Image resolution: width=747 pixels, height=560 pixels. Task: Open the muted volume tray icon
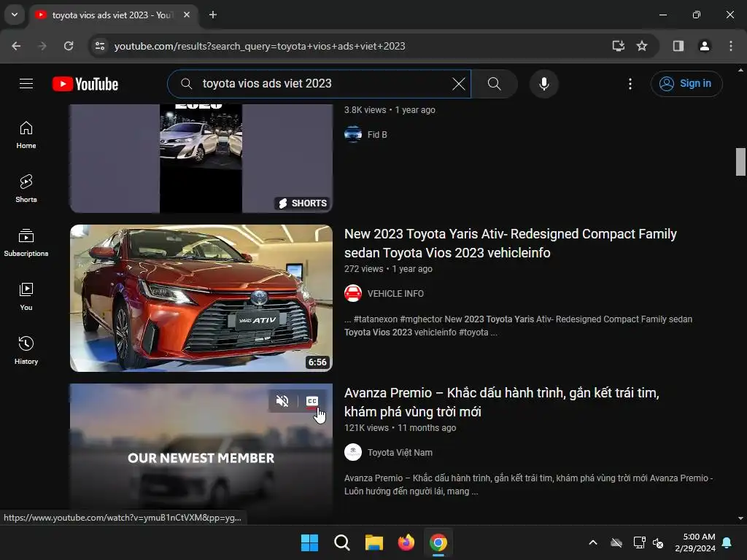click(x=658, y=542)
